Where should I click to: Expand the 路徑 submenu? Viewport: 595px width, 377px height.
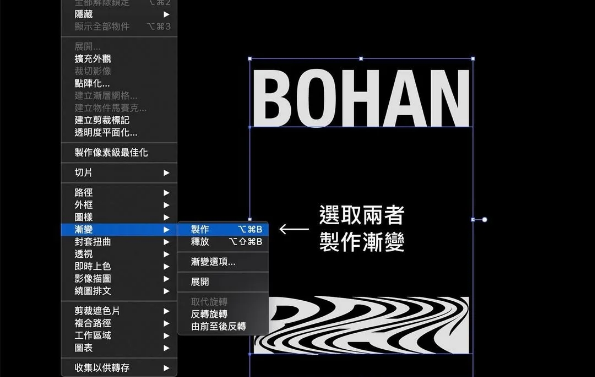pyautogui.click(x=119, y=193)
